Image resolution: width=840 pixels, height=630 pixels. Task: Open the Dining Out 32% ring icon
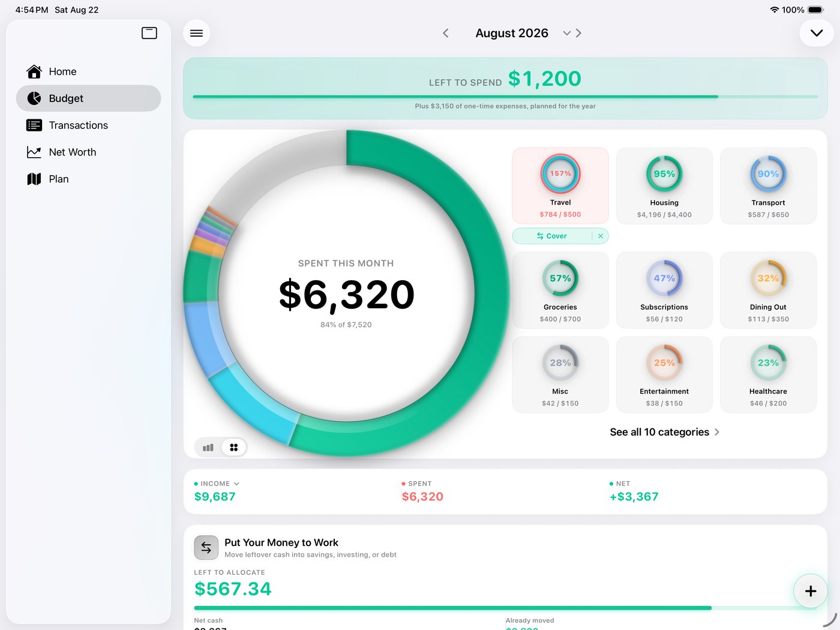point(768,278)
